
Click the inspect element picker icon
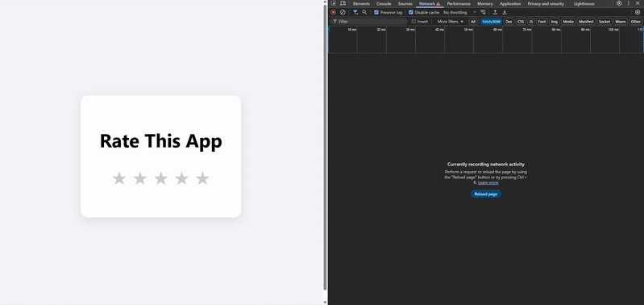coord(334,3)
